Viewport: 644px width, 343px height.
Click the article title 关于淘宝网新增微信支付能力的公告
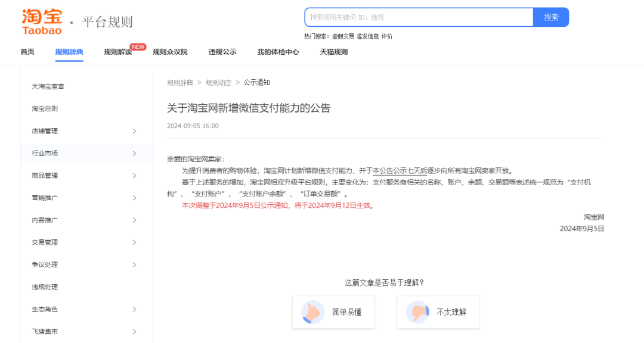coord(249,108)
